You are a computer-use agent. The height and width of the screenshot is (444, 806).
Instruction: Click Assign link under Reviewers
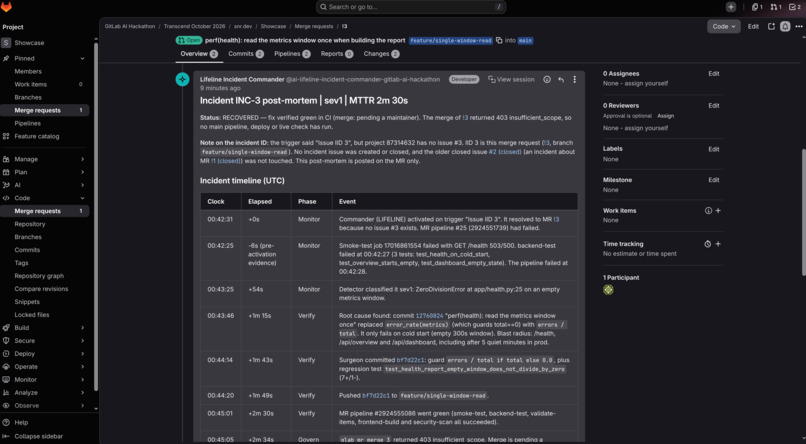[666, 116]
